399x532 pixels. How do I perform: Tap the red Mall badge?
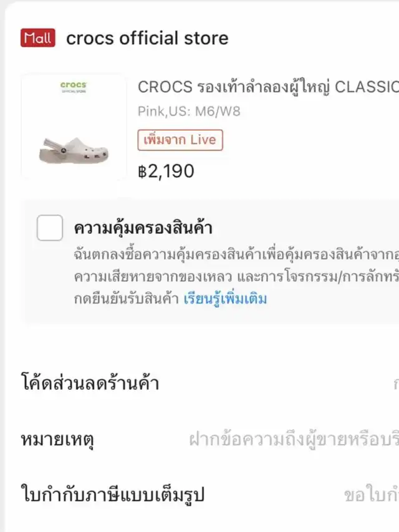(38, 38)
